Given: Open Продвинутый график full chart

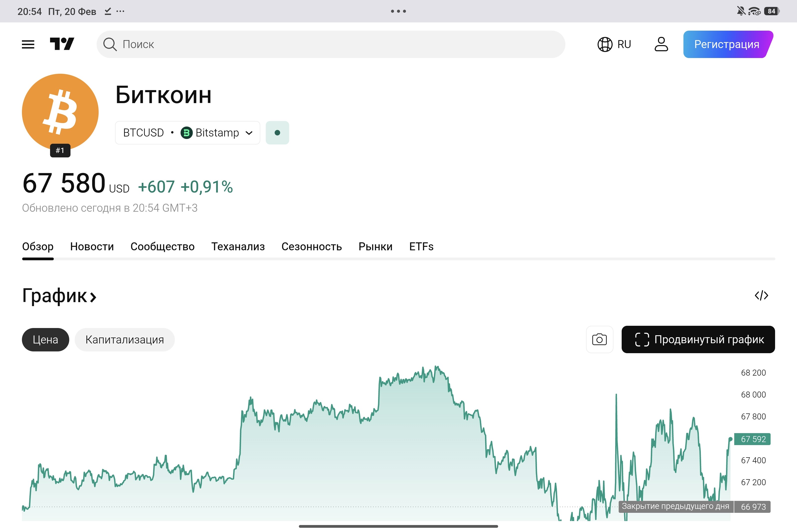Looking at the screenshot, I should click(698, 340).
